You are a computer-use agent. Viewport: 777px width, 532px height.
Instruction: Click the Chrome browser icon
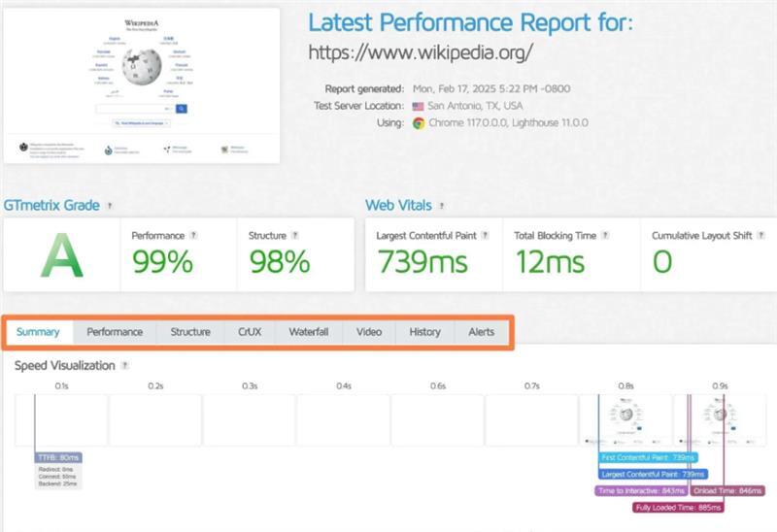419,123
